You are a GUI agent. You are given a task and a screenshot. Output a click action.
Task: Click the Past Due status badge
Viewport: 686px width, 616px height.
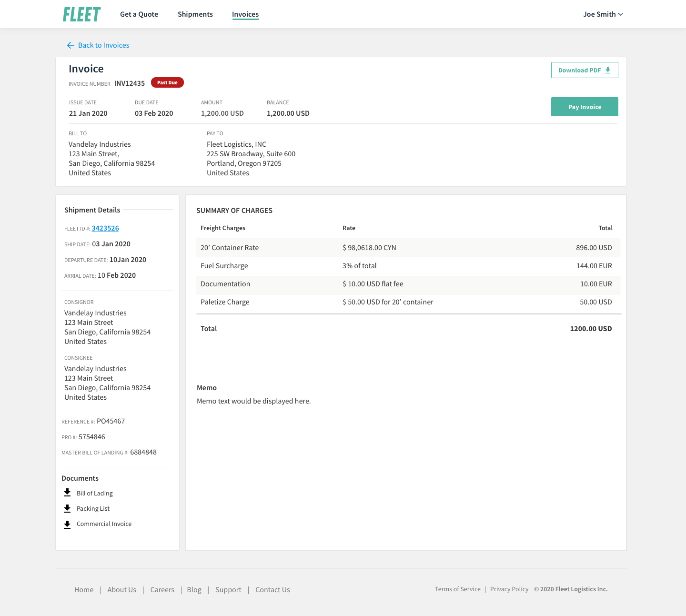coord(167,82)
